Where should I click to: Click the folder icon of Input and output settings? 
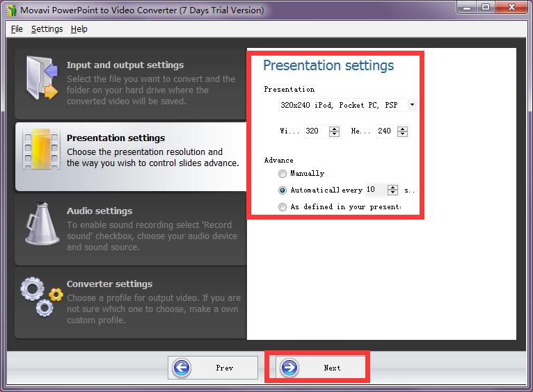tap(42, 78)
